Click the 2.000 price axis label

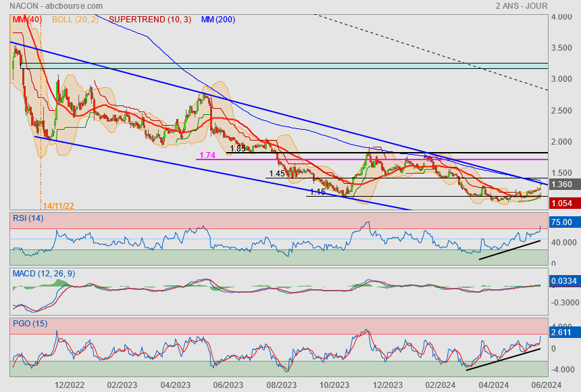pos(561,142)
